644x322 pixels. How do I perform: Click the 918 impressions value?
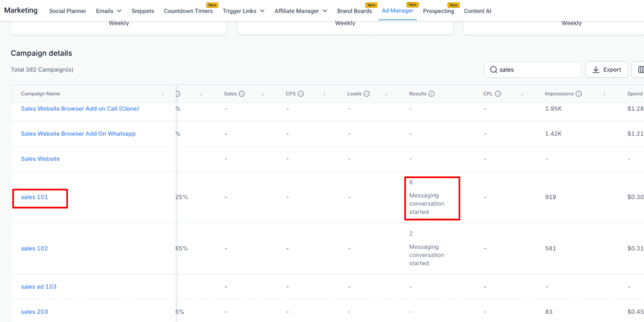(x=550, y=197)
